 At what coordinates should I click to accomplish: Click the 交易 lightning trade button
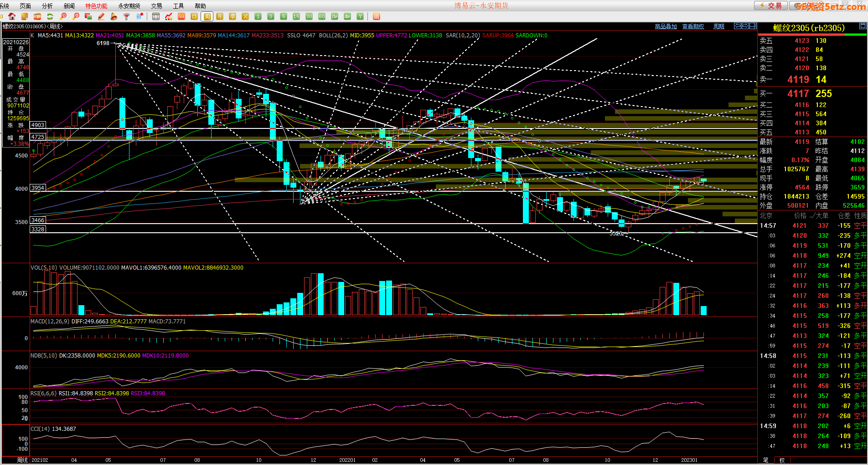(771, 5)
